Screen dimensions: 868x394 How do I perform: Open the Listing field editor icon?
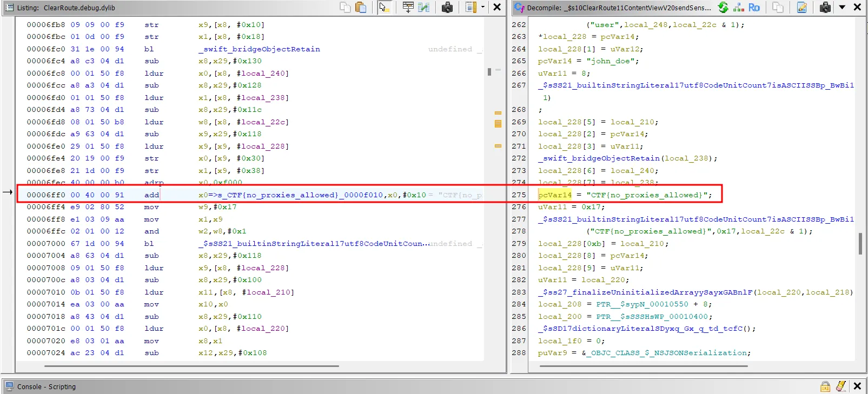click(x=408, y=7)
